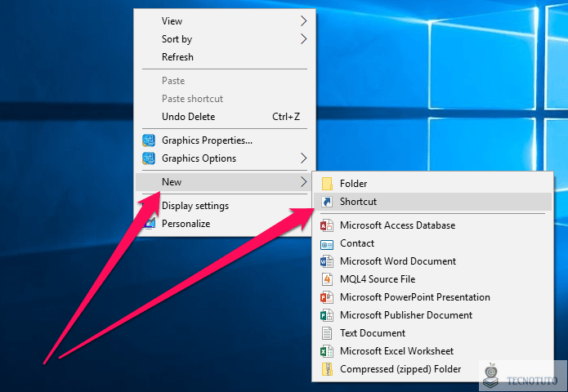Choose the Paste shortcut entry
This screenshot has width=568, height=392.
pos(225,99)
